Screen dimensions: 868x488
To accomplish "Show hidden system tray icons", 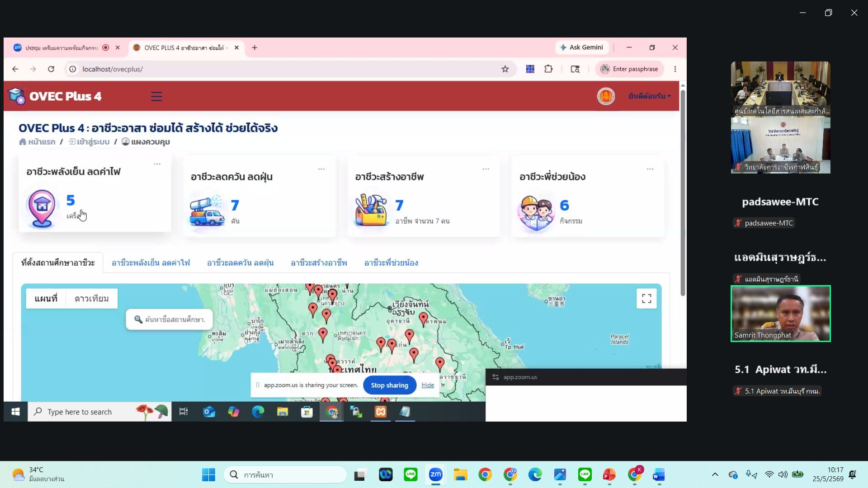I will point(715,474).
